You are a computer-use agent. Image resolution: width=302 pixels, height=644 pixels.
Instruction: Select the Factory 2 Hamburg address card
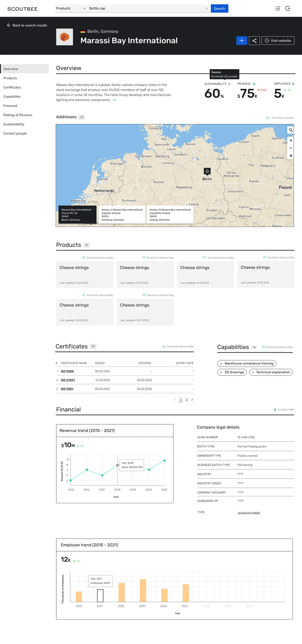coord(122,214)
